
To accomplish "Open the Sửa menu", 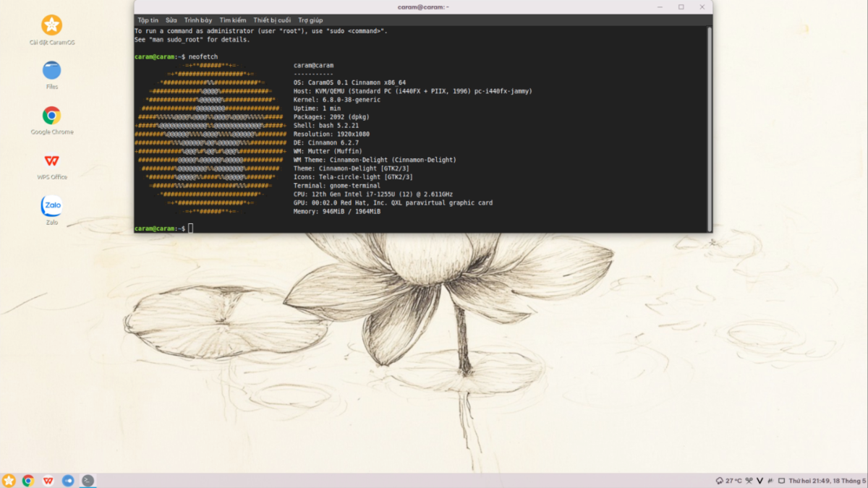I will 171,20.
